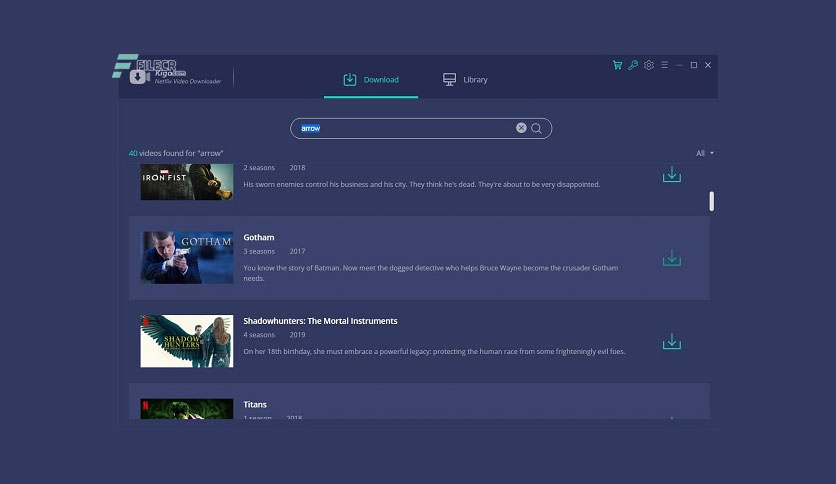Close the Kigo downloader window
Screen dimensions: 836x484
pyautogui.click(x=708, y=65)
